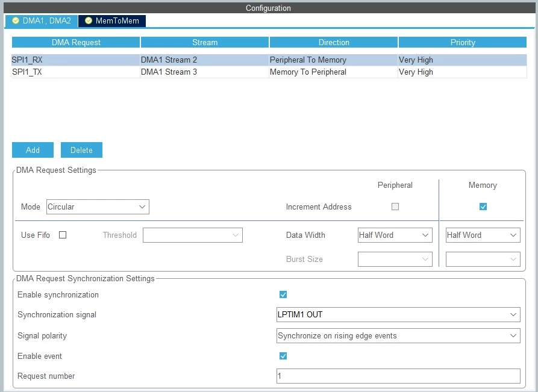Screen dimensions: 538x392
Task: Click the Add button
Action: (33, 150)
